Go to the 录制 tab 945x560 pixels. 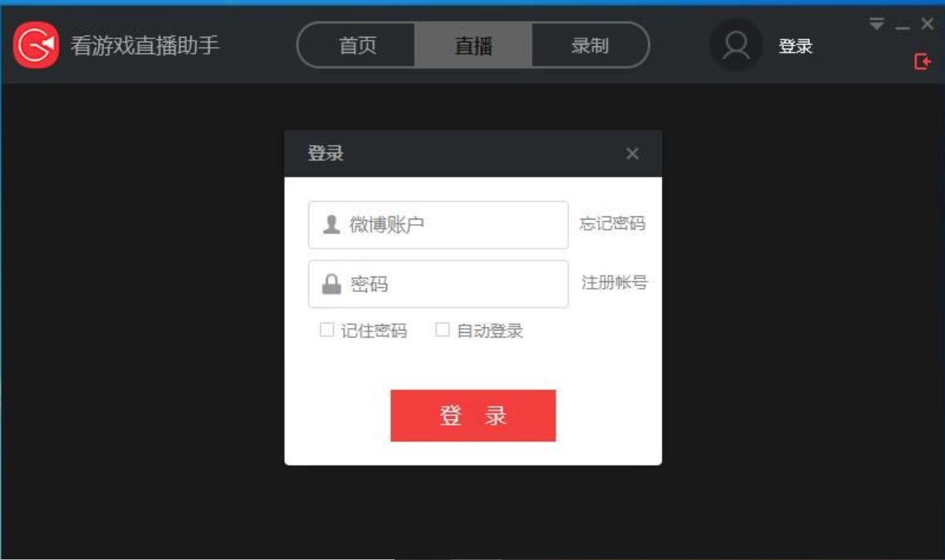point(590,45)
